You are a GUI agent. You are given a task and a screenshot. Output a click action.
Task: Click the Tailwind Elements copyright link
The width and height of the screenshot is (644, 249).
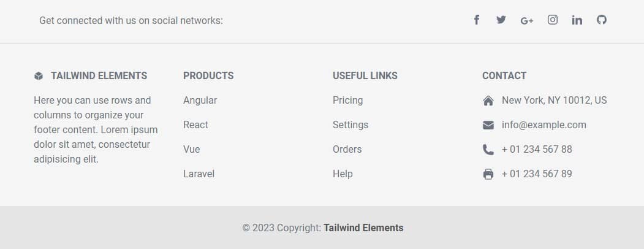(x=363, y=228)
